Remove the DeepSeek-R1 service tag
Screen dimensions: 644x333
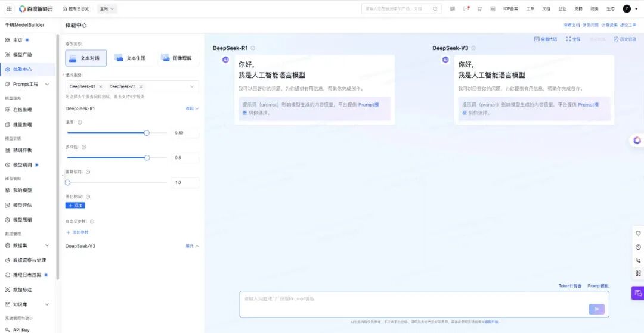pyautogui.click(x=101, y=86)
